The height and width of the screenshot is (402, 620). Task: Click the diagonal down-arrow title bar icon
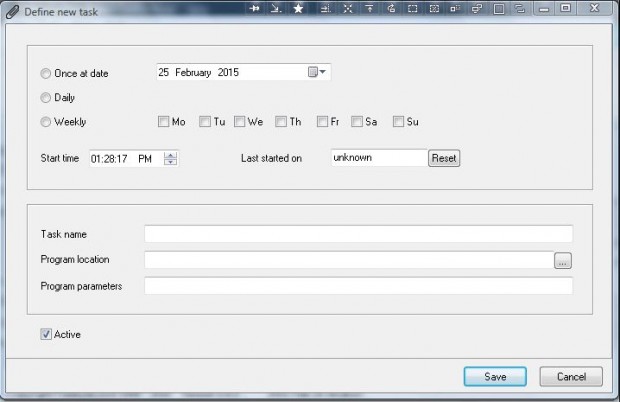276,8
